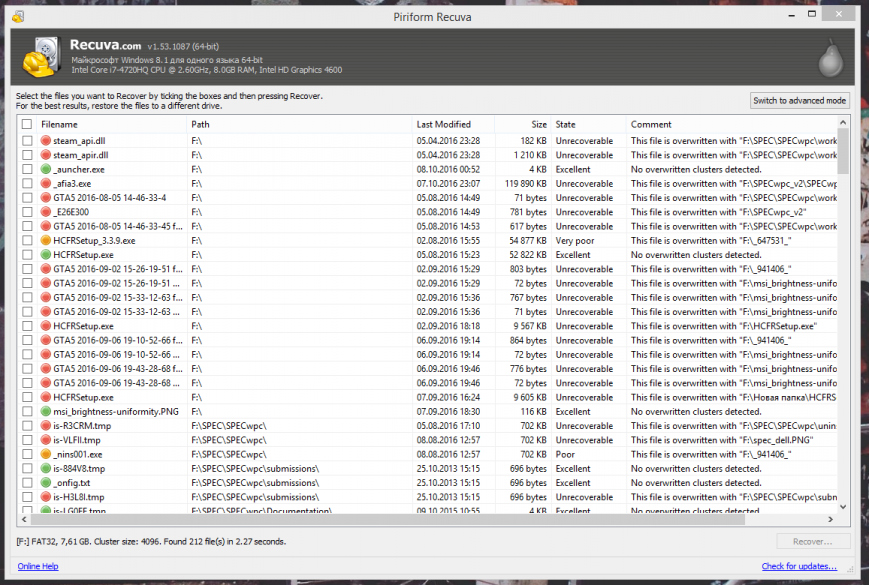869x585 pixels.
Task: Switch to advanced mode
Action: point(799,100)
